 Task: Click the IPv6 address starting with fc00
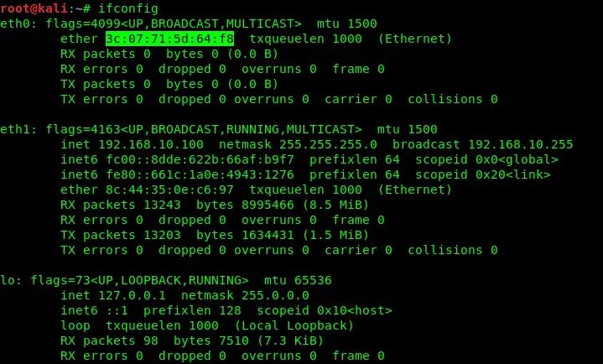pos(200,159)
